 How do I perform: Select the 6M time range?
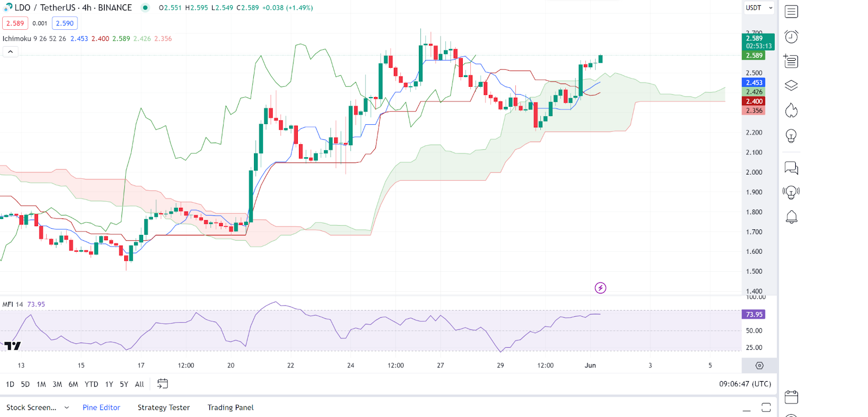(x=73, y=384)
